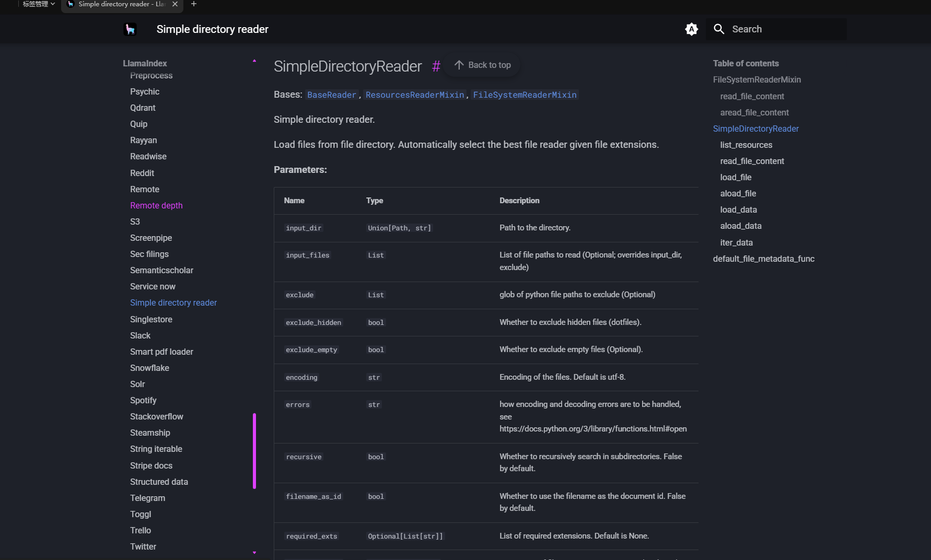
Task: Go to the Reddit reader page
Action: coord(142,173)
